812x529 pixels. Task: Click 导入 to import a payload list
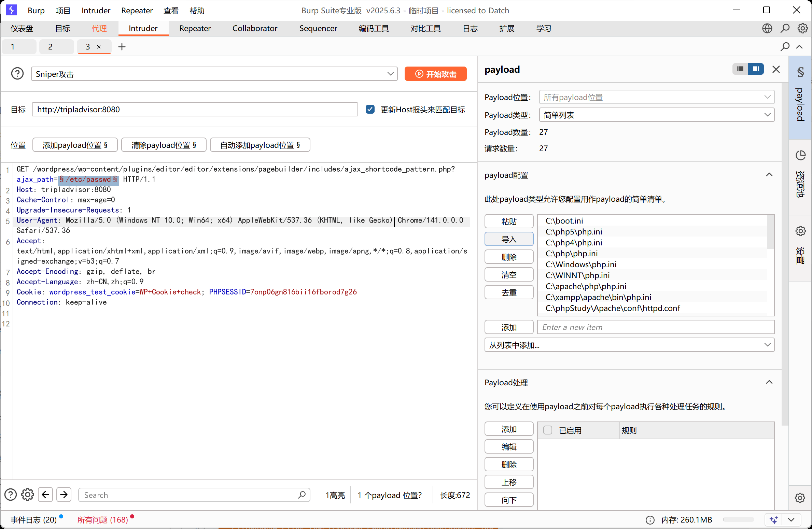[508, 239]
